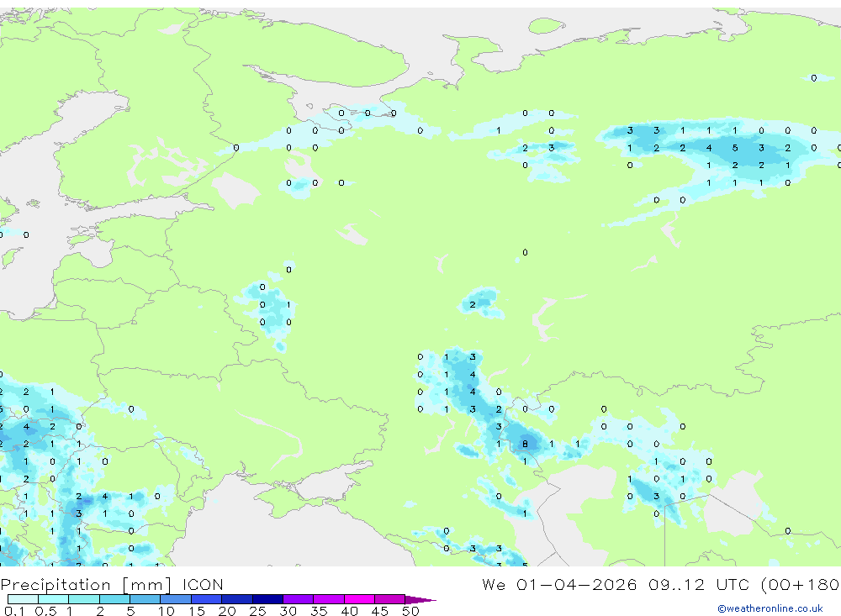Click the legend label "45"

tap(380, 611)
